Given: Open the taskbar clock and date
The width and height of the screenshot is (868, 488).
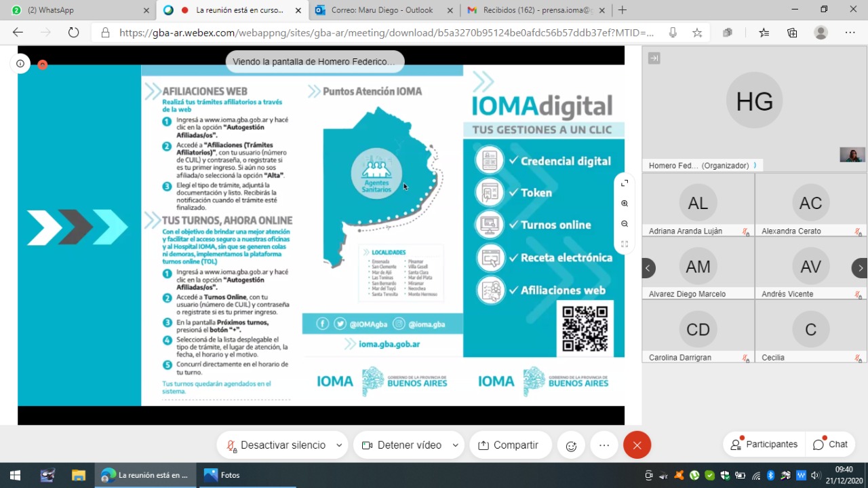Looking at the screenshot, I should point(844,475).
